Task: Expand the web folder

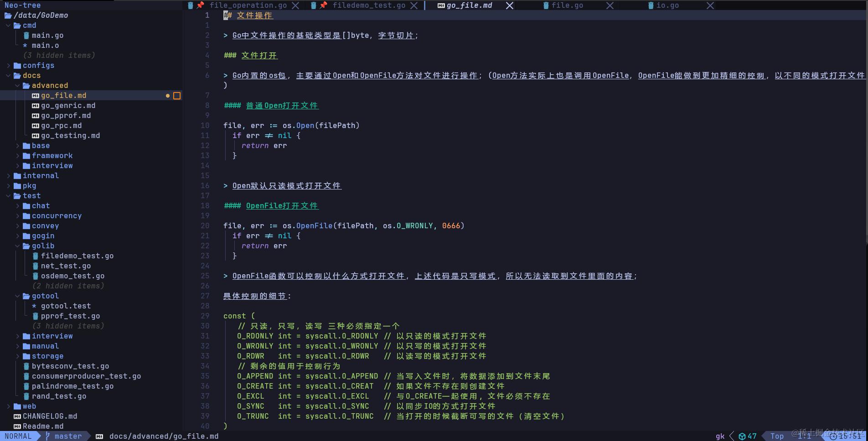Action: tap(8, 406)
